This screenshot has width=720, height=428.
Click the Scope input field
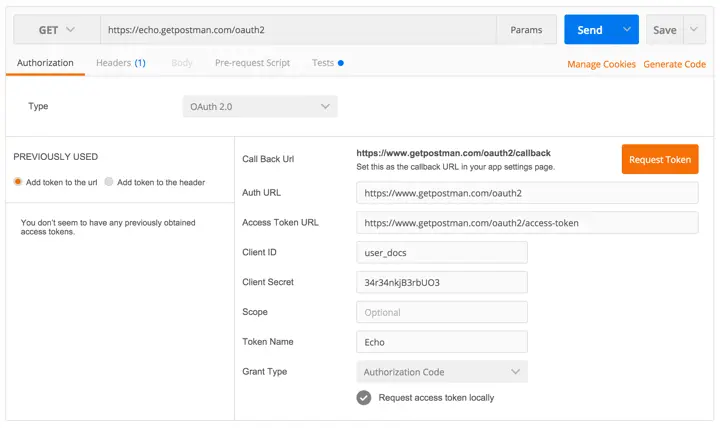441,312
